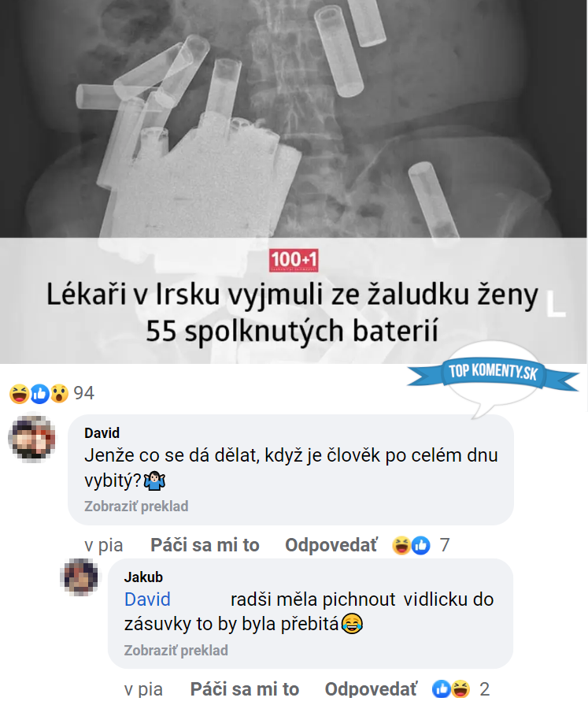This screenshot has height=705, width=588.
Task: Reply to David's comment via Odpovedať
Action: click(x=331, y=545)
